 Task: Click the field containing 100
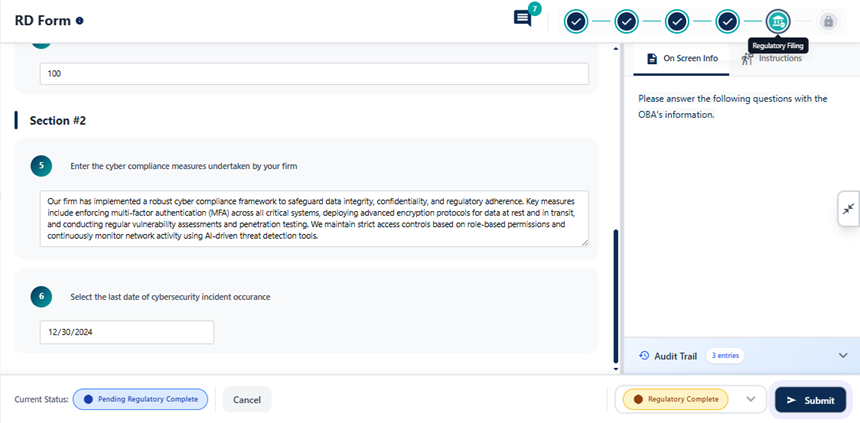click(x=314, y=74)
